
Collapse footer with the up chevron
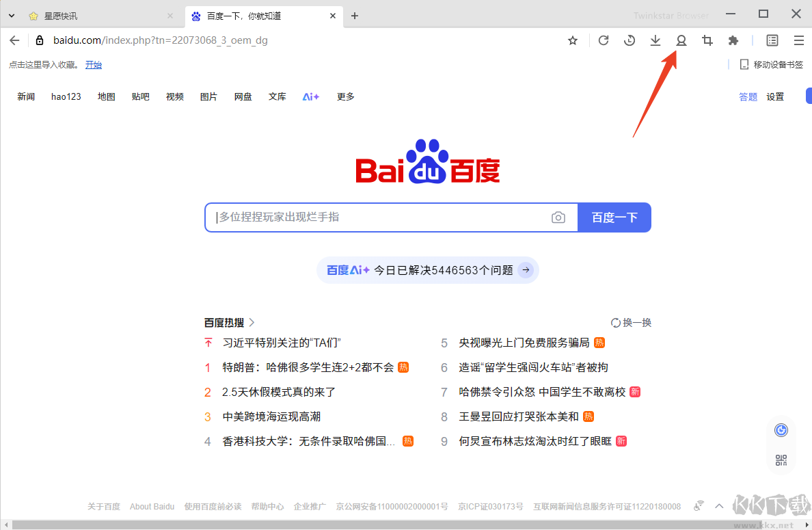click(719, 506)
